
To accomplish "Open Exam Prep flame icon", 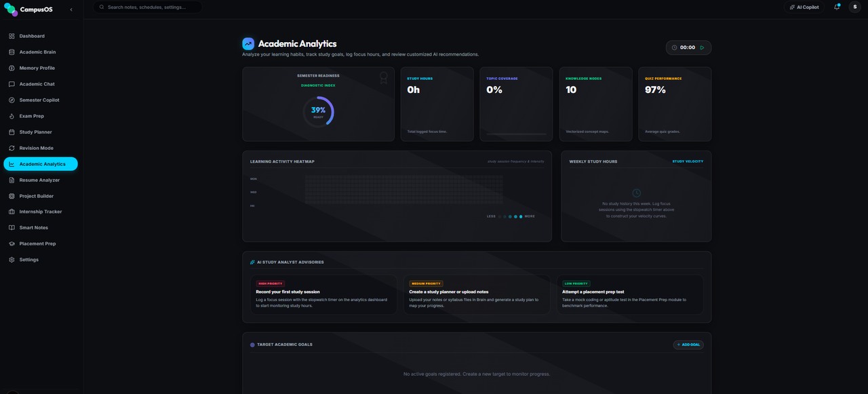I will (x=12, y=116).
